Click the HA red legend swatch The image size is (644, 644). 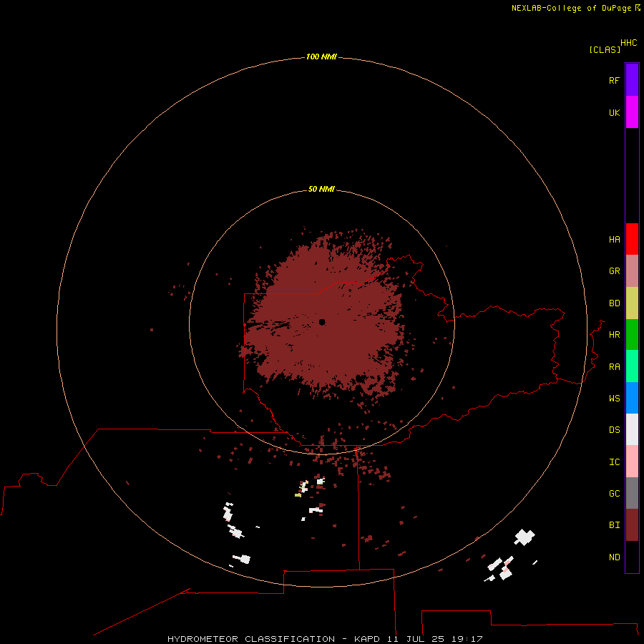coord(632,239)
